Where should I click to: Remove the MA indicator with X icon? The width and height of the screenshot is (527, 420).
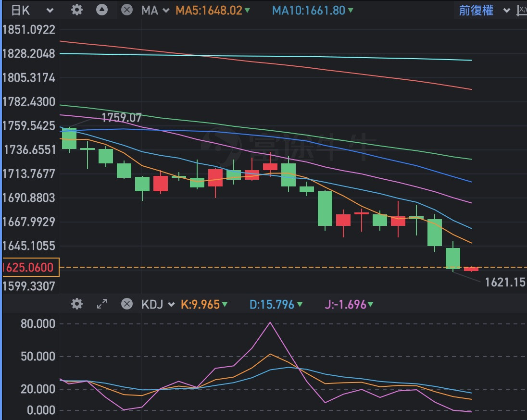[x=127, y=10]
